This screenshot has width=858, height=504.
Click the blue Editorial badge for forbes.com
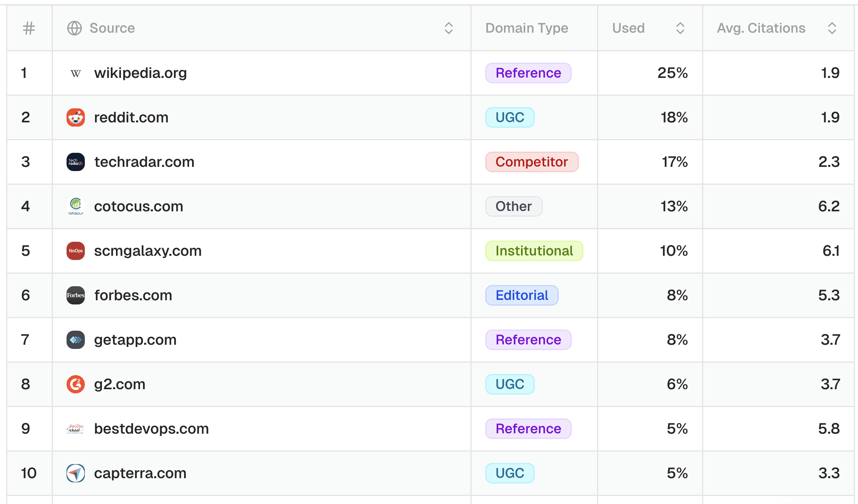coord(521,295)
